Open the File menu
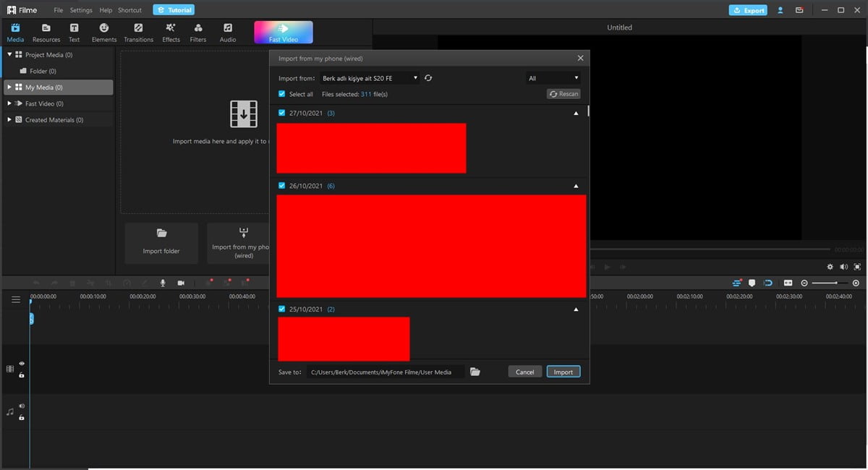This screenshot has width=868, height=470. (x=58, y=10)
